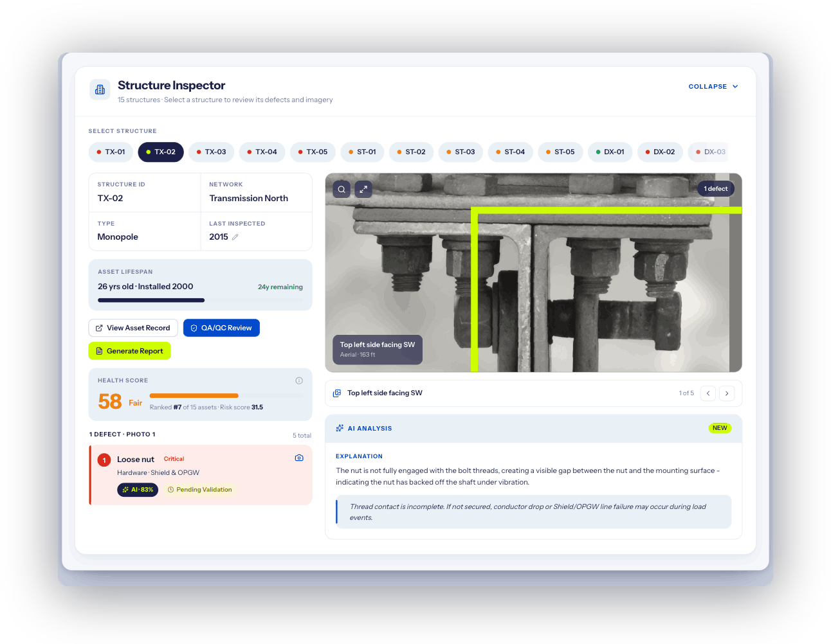Select structure DX-02
The height and width of the screenshot is (644, 831).
point(661,152)
